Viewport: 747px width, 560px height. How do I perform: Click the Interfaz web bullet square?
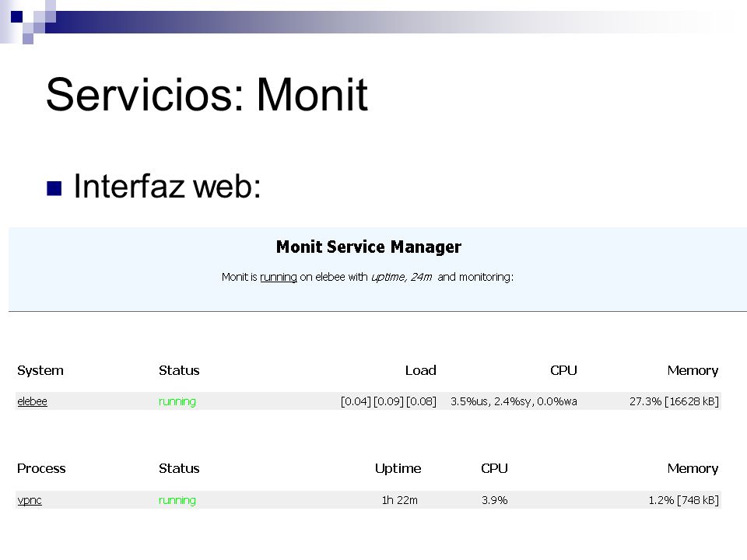[54, 188]
